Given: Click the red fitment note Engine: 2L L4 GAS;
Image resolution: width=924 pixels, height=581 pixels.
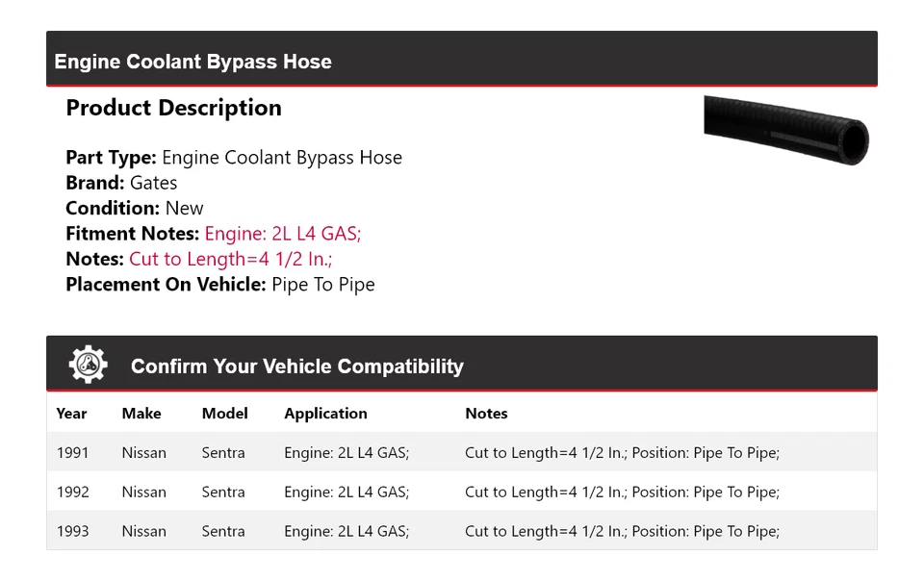Looking at the screenshot, I should tap(282, 234).
